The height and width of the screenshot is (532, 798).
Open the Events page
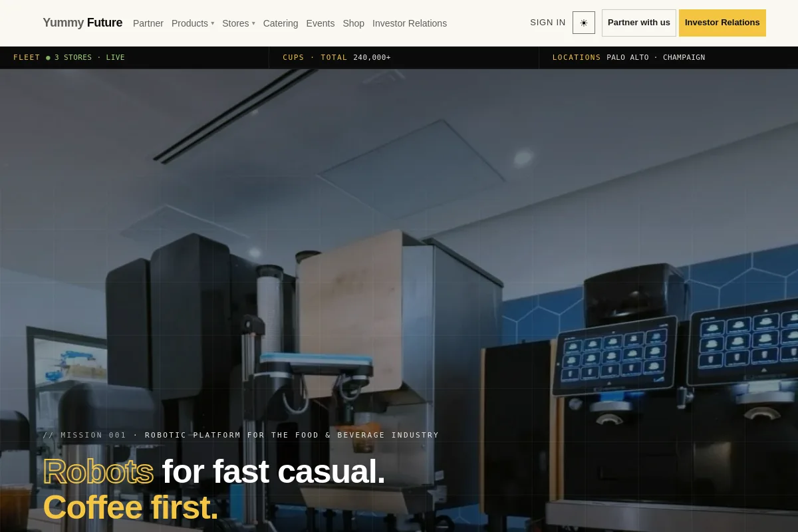(321, 23)
